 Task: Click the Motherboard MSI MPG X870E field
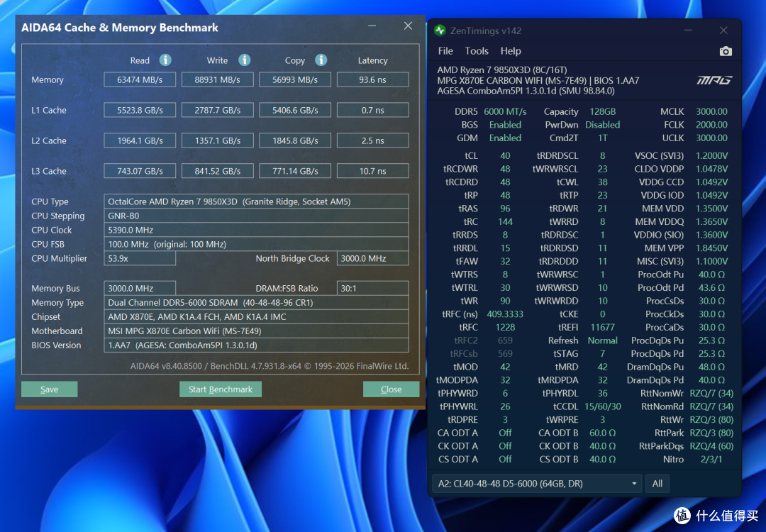click(256, 331)
